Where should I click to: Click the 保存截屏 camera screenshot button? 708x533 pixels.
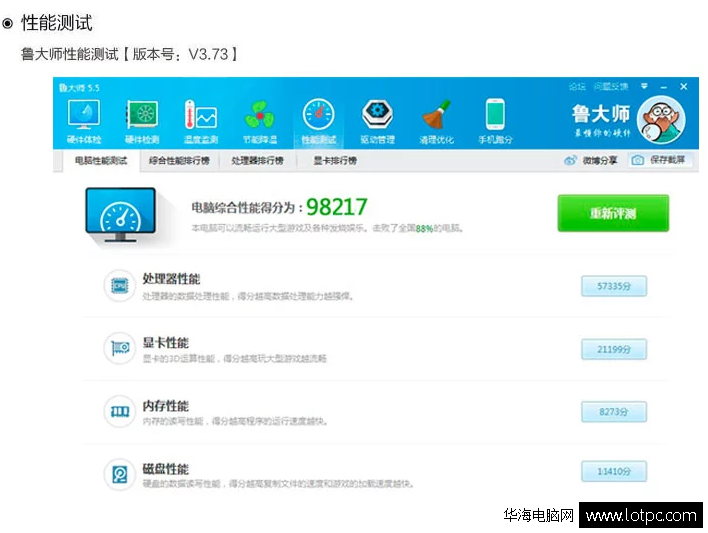[x=660, y=160]
